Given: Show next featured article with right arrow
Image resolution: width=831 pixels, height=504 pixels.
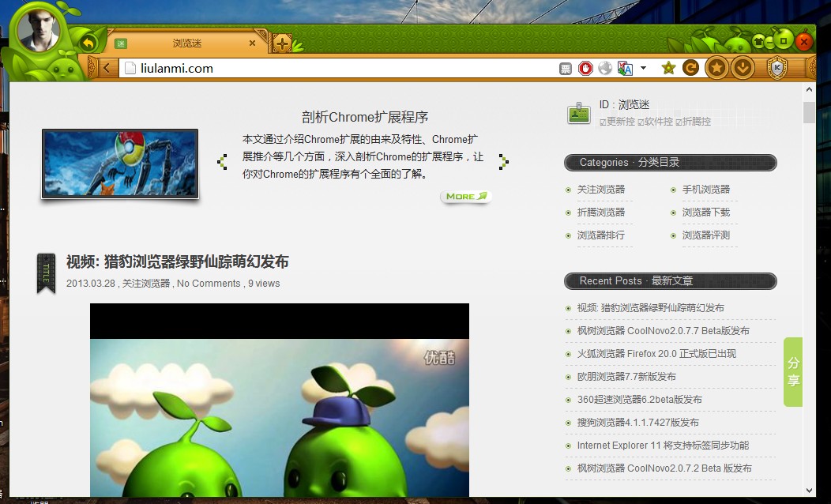Looking at the screenshot, I should coord(503,162).
